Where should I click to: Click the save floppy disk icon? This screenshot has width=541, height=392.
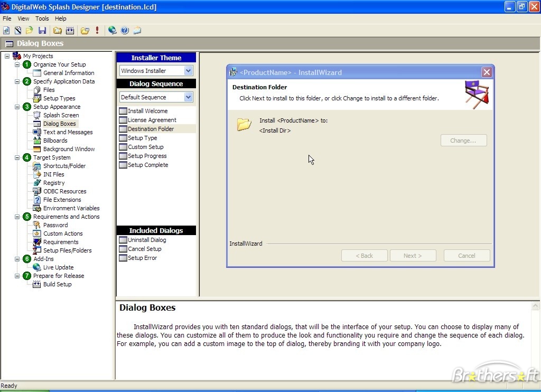point(42,30)
